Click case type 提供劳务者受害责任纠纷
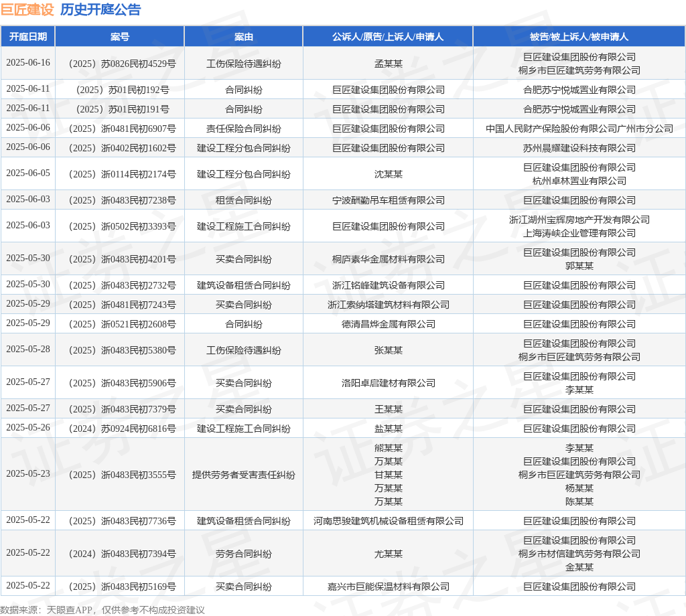The height and width of the screenshot is (616, 686). pos(244,475)
